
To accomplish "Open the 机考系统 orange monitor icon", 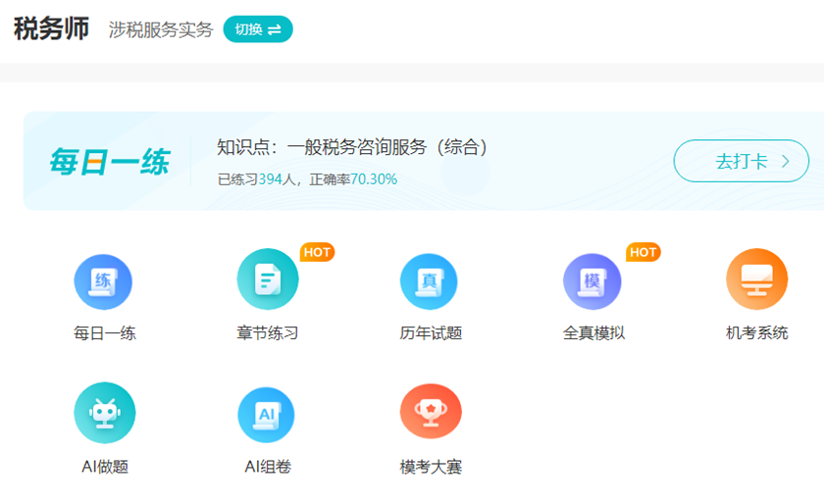I will coord(756,281).
